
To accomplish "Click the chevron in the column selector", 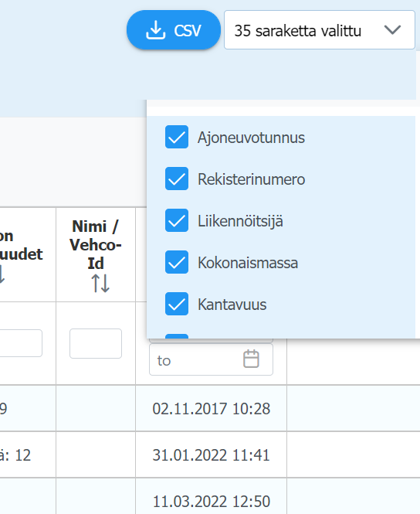I will click(392, 30).
